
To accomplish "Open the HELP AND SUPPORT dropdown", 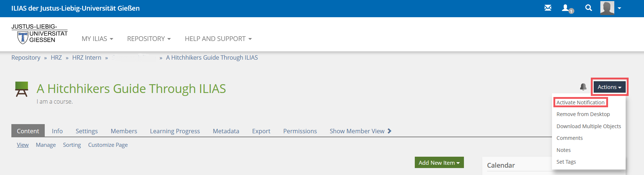I will (218, 39).
